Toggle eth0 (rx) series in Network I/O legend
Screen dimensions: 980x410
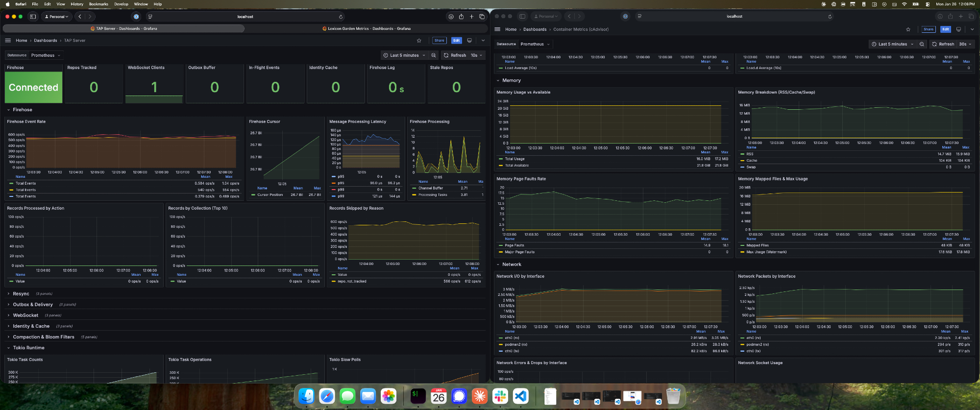click(512, 338)
